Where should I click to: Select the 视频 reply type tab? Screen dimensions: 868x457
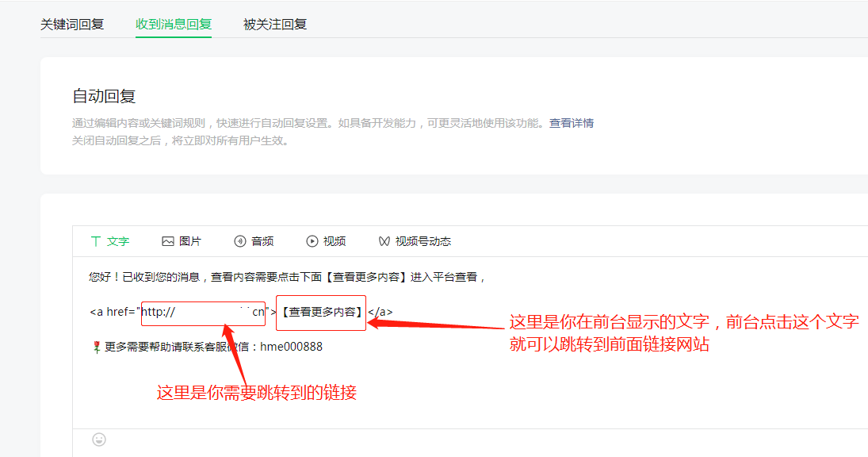(326, 241)
